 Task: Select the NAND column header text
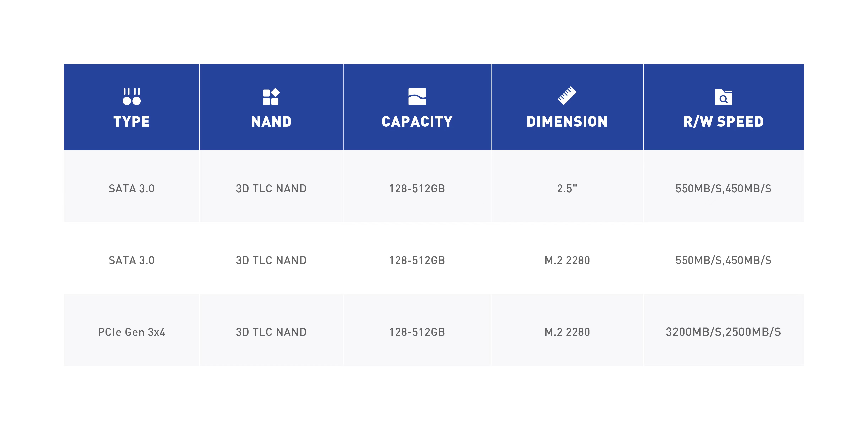[x=271, y=122]
